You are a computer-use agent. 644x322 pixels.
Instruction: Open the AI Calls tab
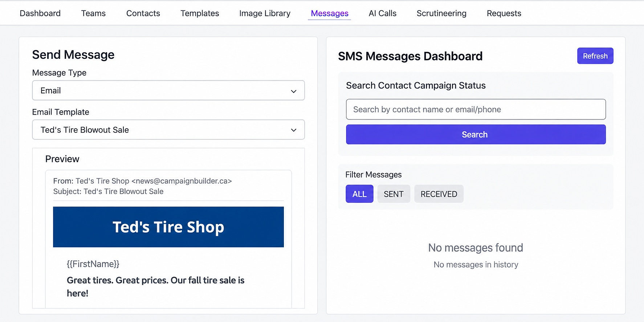coord(382,13)
